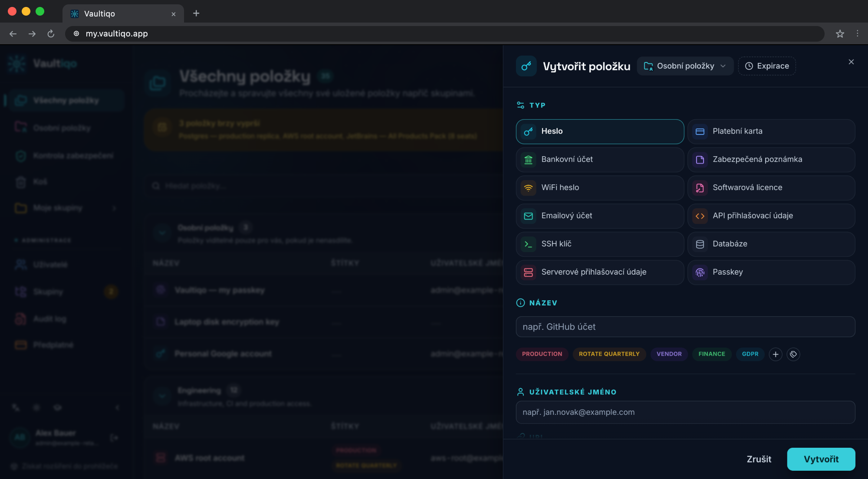
Task: Click the API přihlašovací údaje code icon
Action: [700, 216]
